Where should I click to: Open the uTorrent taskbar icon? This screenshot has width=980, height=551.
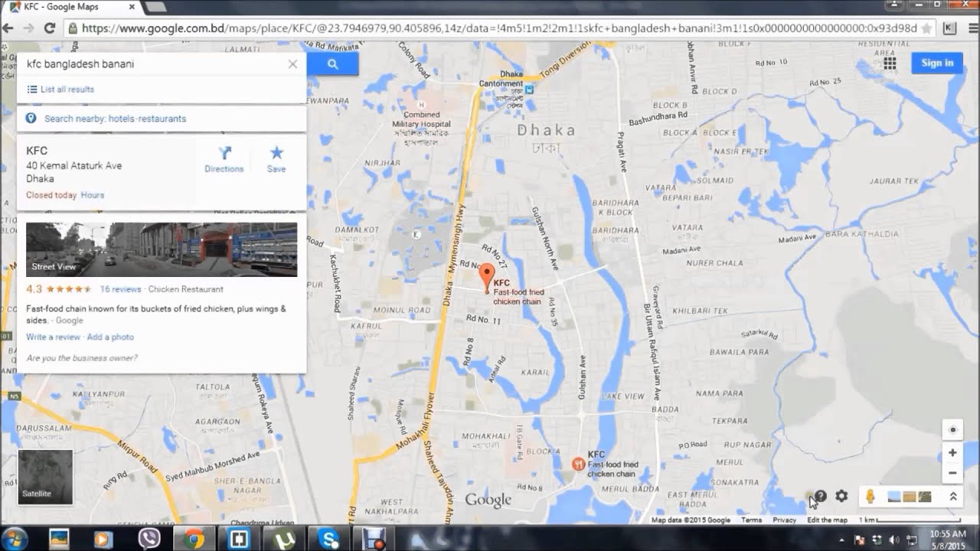285,539
